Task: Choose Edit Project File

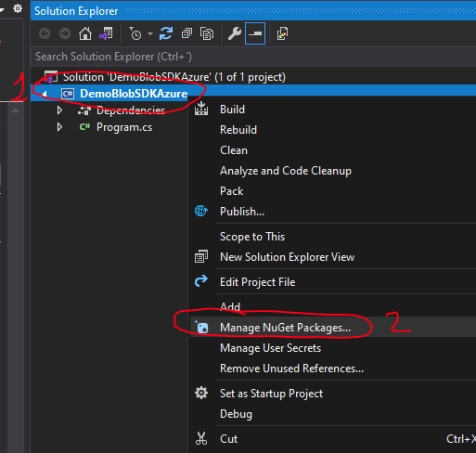Action: click(257, 282)
